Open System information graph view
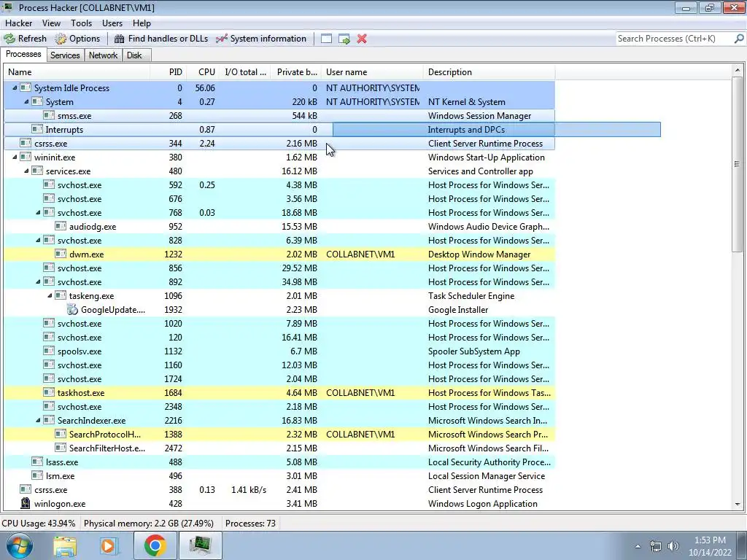 (x=261, y=39)
